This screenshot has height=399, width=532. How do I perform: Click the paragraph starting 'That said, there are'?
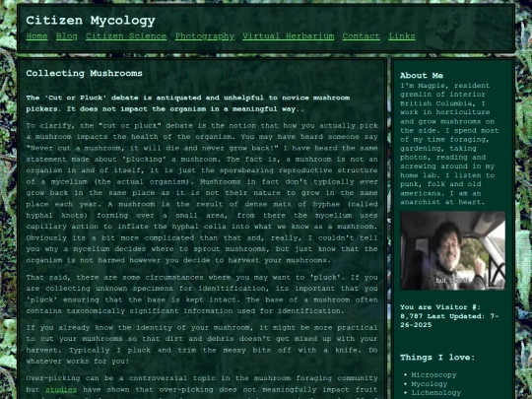coord(202,294)
